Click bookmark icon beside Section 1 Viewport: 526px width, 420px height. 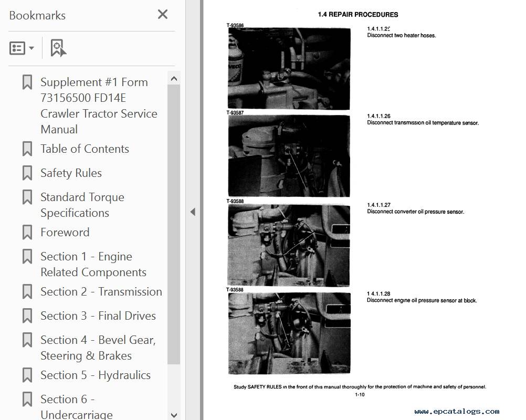coord(27,257)
